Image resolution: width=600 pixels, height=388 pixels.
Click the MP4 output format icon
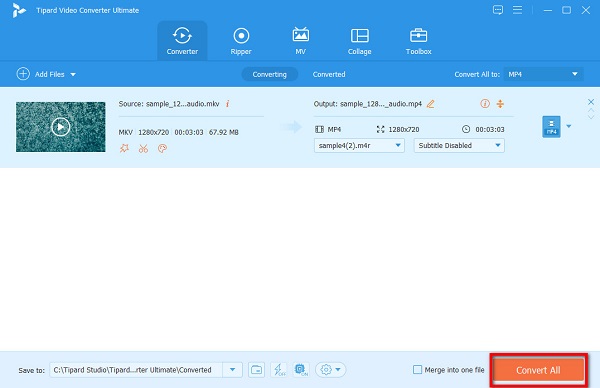(x=551, y=127)
